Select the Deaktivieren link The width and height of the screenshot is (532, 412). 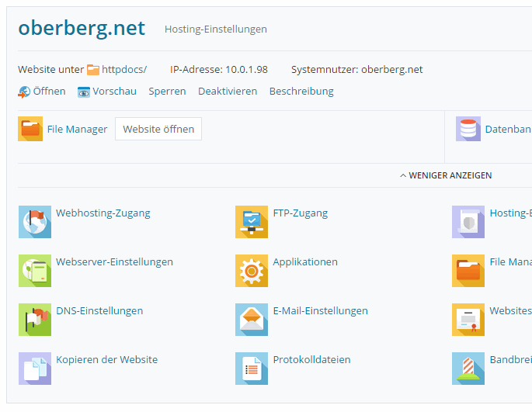pos(228,91)
